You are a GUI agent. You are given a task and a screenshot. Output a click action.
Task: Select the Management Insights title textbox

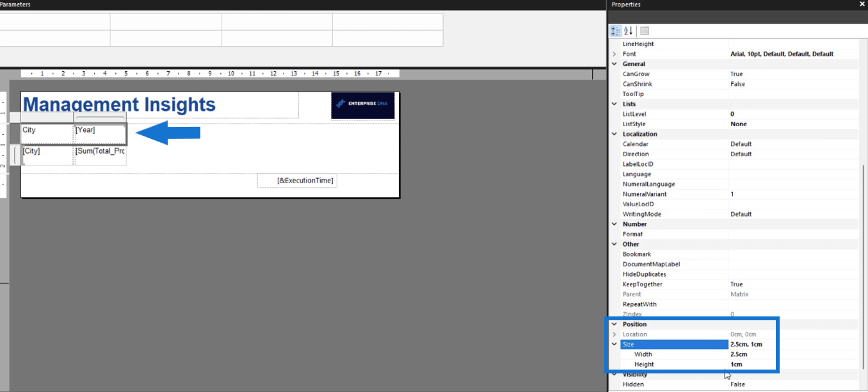click(x=160, y=105)
